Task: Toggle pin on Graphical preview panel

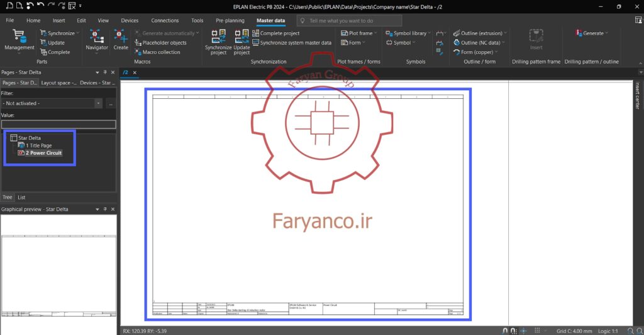Action: pos(105,209)
